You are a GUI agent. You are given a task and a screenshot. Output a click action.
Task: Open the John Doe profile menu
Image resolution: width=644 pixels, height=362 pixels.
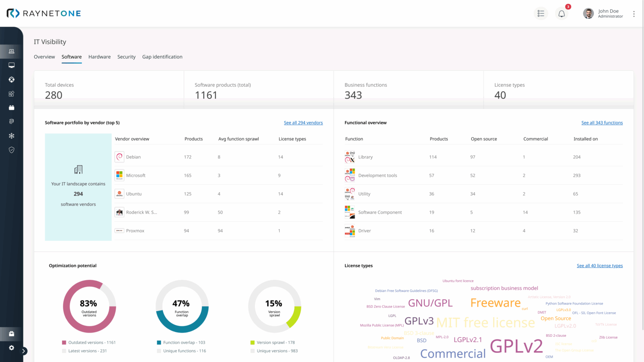[x=604, y=13]
